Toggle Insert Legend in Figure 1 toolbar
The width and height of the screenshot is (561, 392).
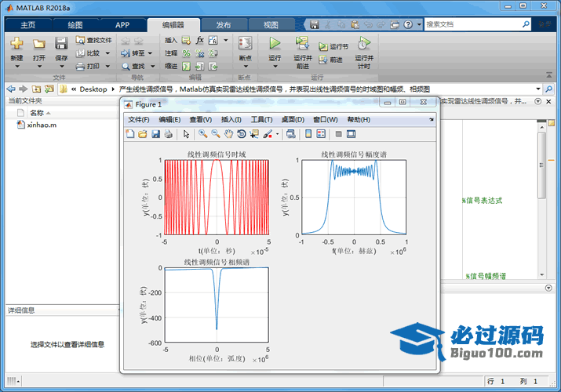coord(321,134)
